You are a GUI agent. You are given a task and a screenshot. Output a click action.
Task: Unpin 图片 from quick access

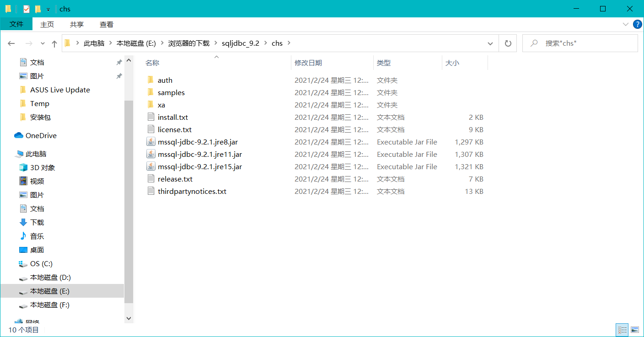pyautogui.click(x=119, y=76)
